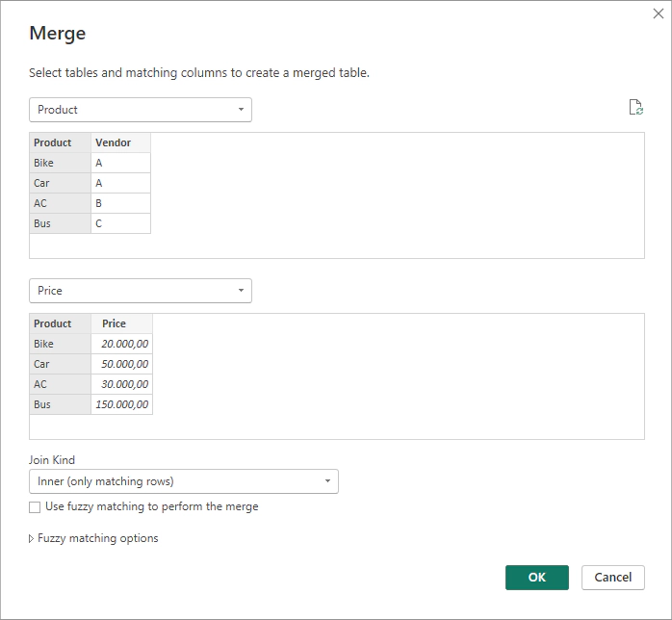
Task: Open the Price table dropdown
Action: [141, 291]
